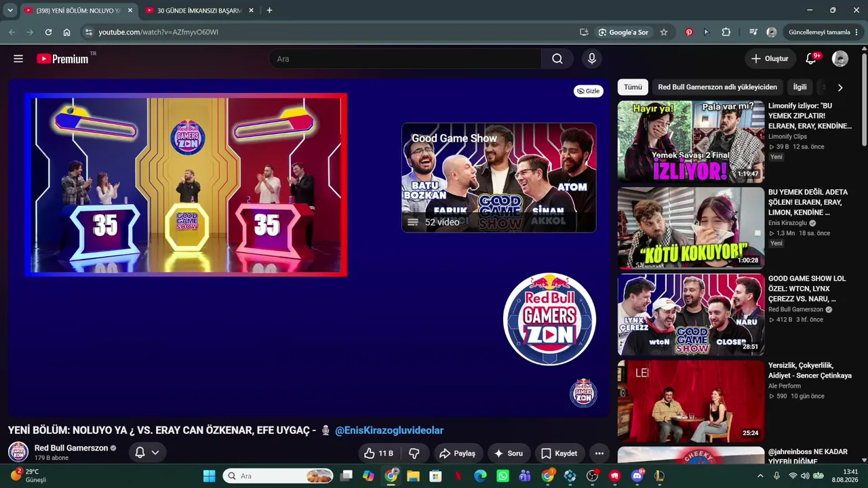Save the video with Kaydet

tap(559, 453)
